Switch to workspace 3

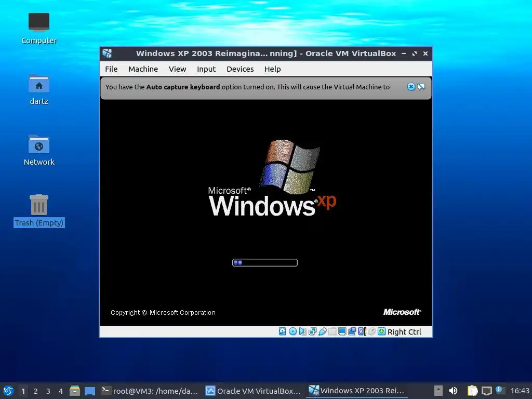pos(48,391)
